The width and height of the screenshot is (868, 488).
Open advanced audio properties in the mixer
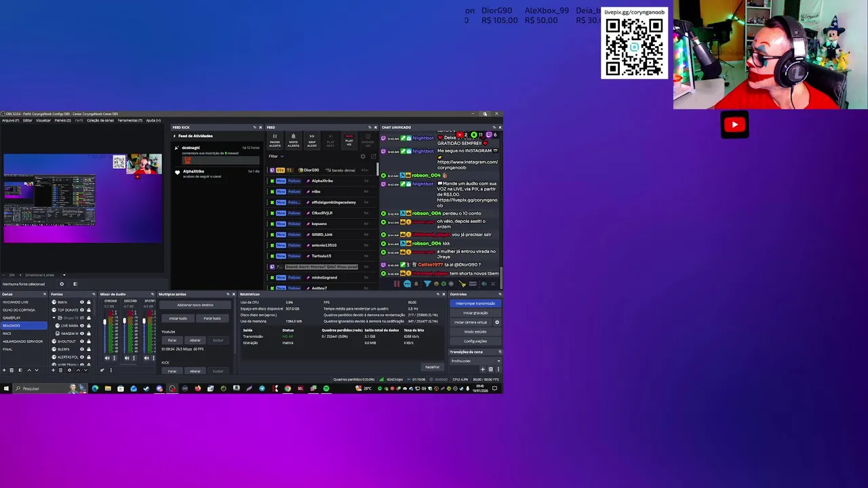click(102, 370)
